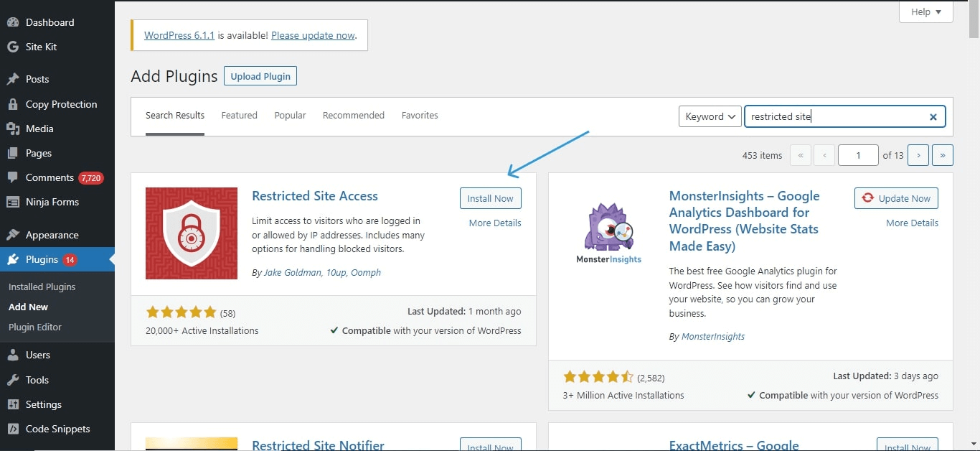Image resolution: width=980 pixels, height=451 pixels.
Task: Open Installed Plugins submenu item
Action: tap(42, 287)
